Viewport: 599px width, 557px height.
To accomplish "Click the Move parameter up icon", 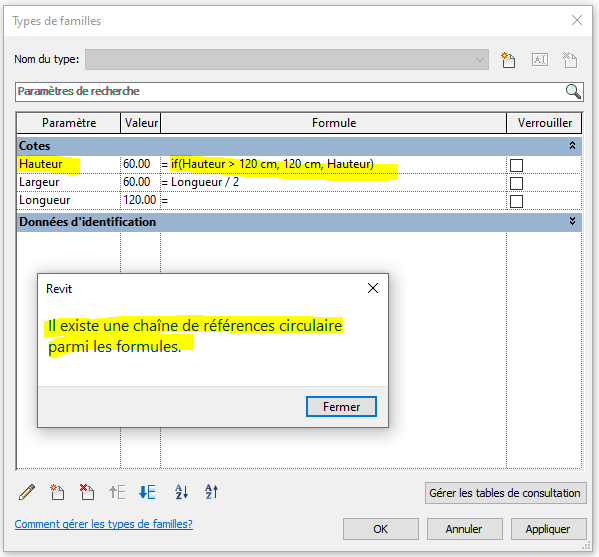I will coord(117,492).
